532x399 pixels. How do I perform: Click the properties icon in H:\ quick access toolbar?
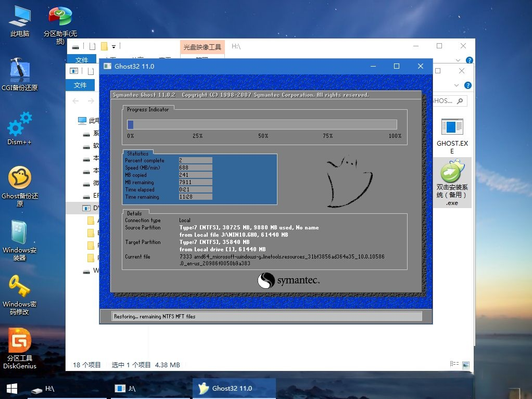point(92,46)
